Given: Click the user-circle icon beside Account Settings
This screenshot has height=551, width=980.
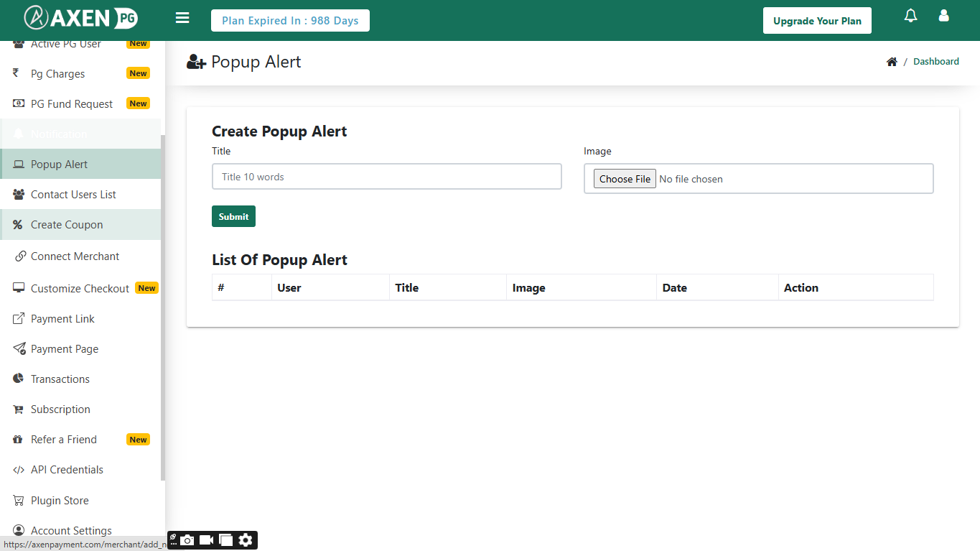Looking at the screenshot, I should [x=19, y=530].
